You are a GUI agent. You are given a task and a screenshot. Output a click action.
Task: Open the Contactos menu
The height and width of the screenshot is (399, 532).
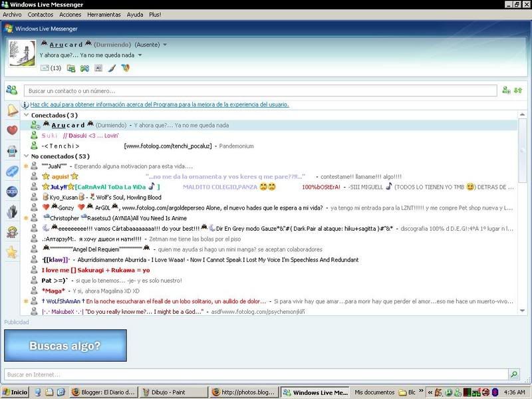(x=41, y=15)
